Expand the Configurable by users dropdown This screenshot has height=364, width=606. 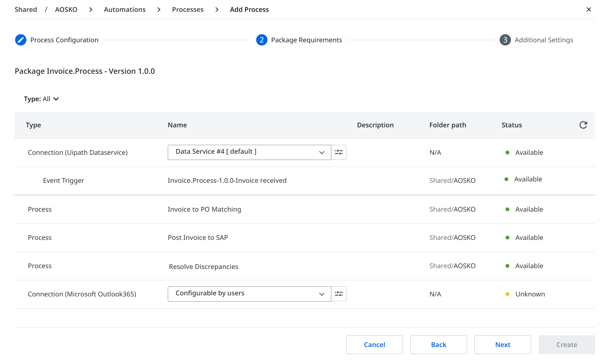(249, 294)
